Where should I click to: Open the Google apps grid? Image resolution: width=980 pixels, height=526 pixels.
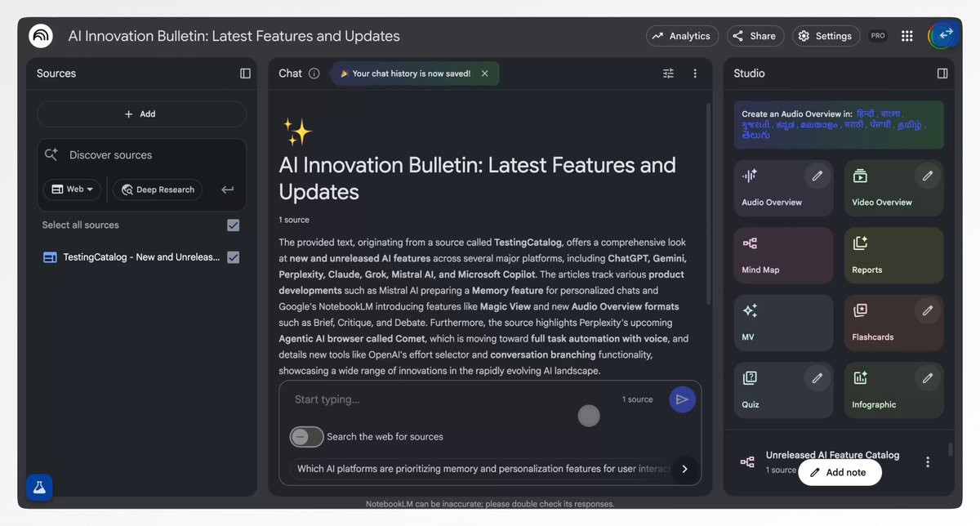(x=906, y=36)
